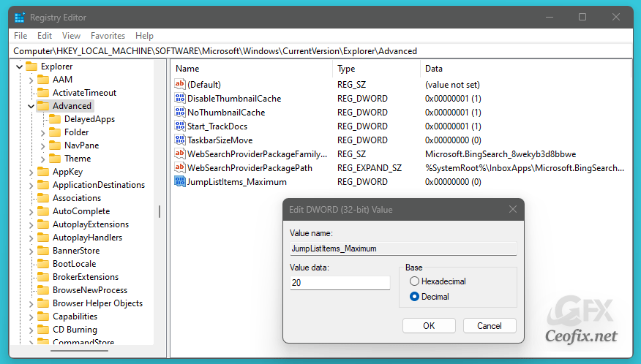Select the Decimal base radio button

click(x=415, y=297)
